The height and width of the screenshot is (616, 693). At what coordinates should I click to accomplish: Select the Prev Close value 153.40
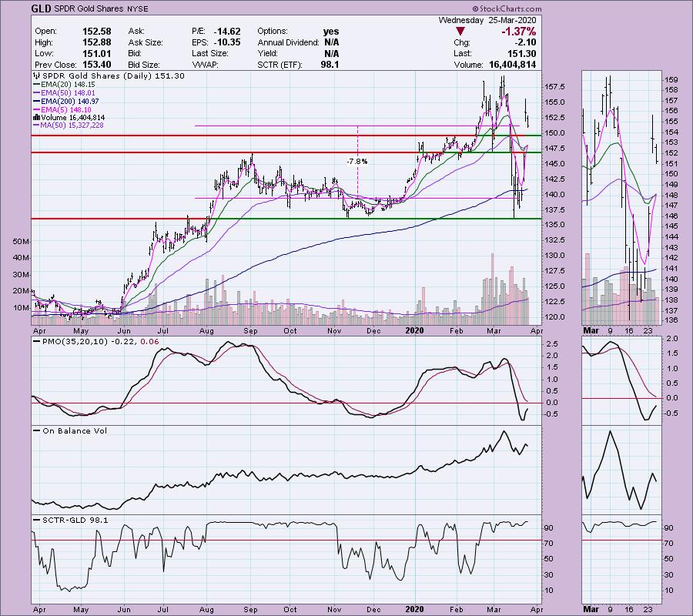[x=97, y=65]
